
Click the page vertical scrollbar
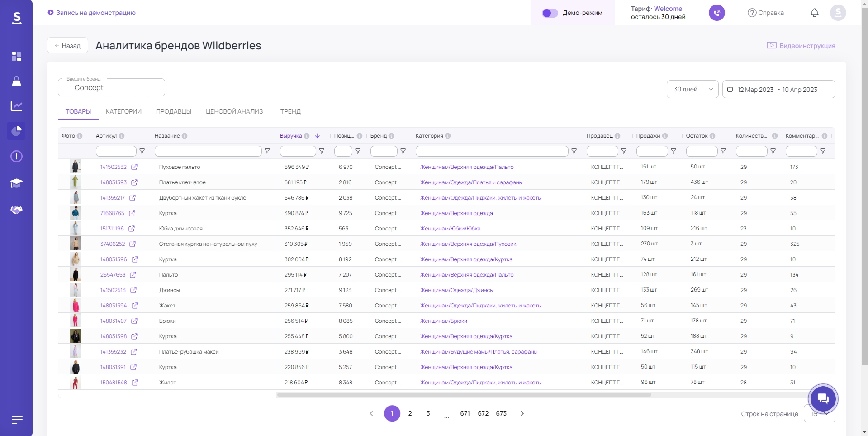point(864,186)
